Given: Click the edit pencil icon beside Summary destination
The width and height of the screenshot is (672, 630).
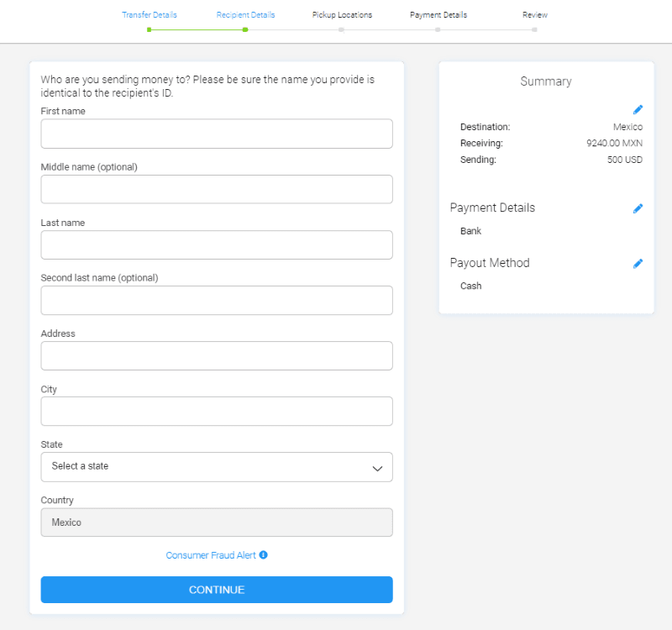Looking at the screenshot, I should tap(638, 110).
